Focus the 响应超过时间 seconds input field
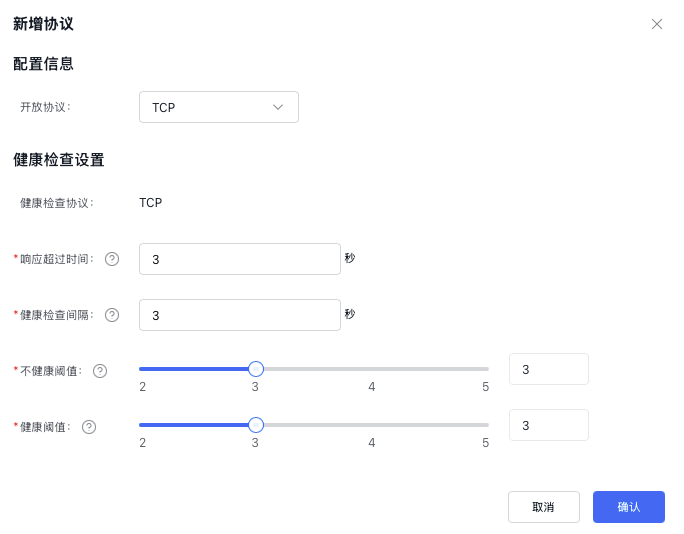This screenshot has width=684, height=534. [240, 259]
